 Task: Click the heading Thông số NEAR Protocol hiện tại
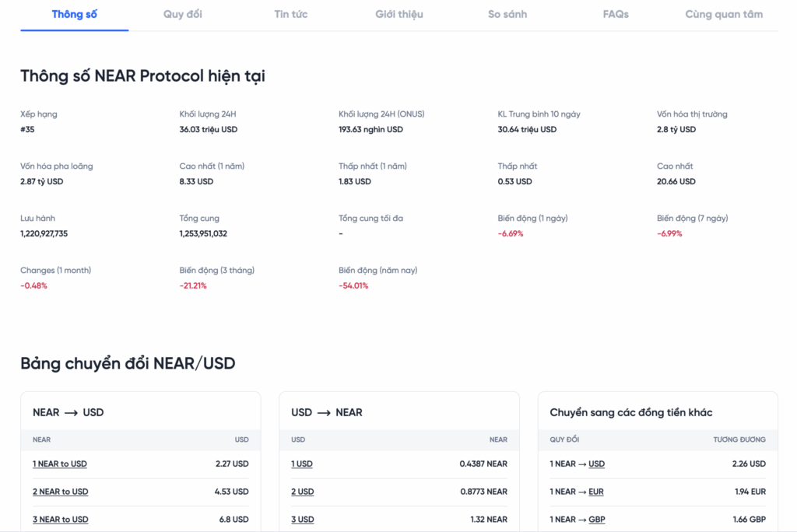point(143,76)
